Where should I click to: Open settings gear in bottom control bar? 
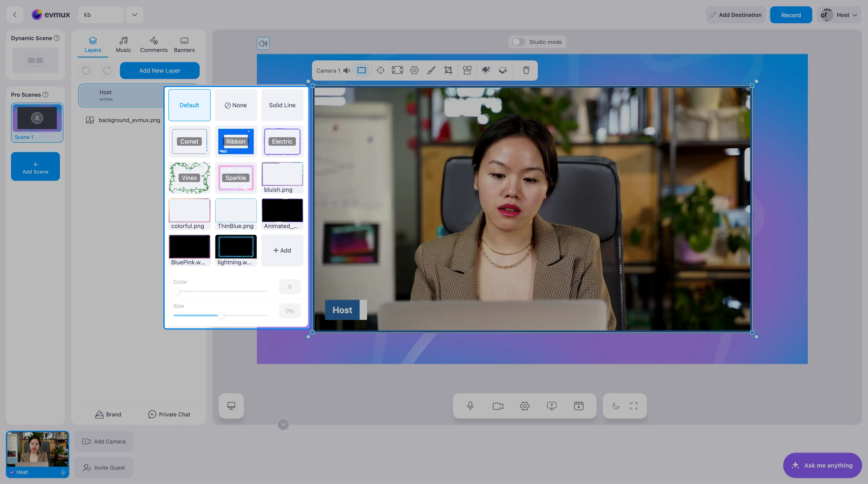tap(525, 406)
